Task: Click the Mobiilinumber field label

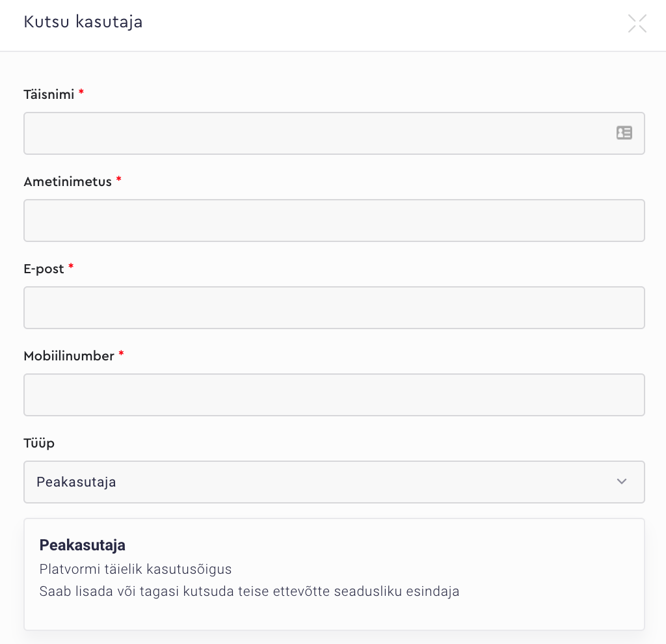Action: point(69,356)
